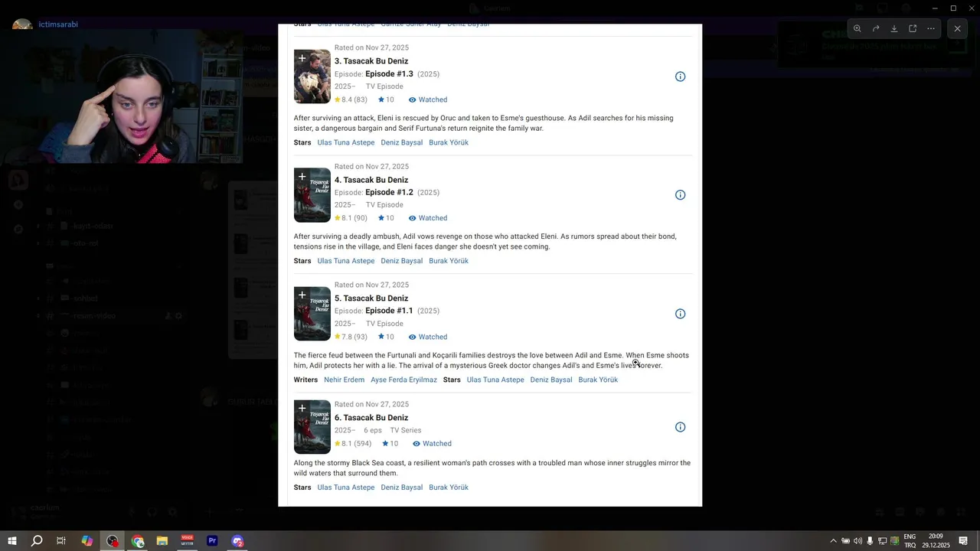Add Episode #1.2 to watchlist with plus ribbon
This screenshot has height=551, width=980.
pos(302,177)
